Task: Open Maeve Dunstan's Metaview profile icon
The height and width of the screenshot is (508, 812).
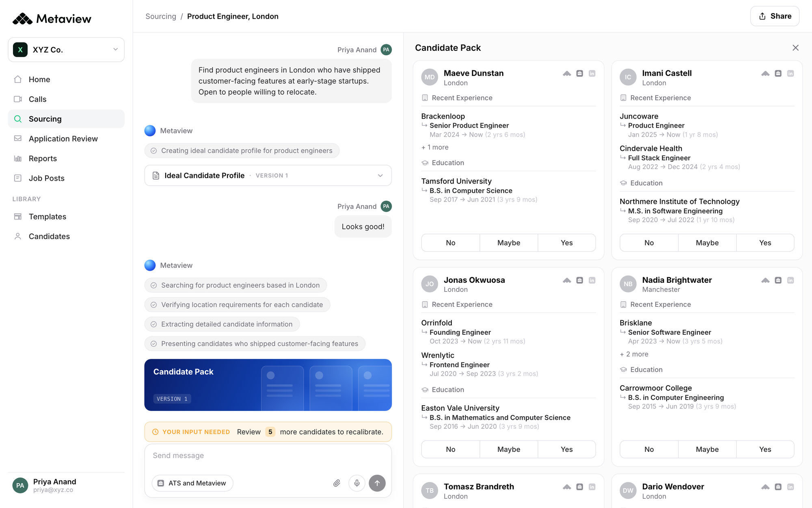Action: 567,74
